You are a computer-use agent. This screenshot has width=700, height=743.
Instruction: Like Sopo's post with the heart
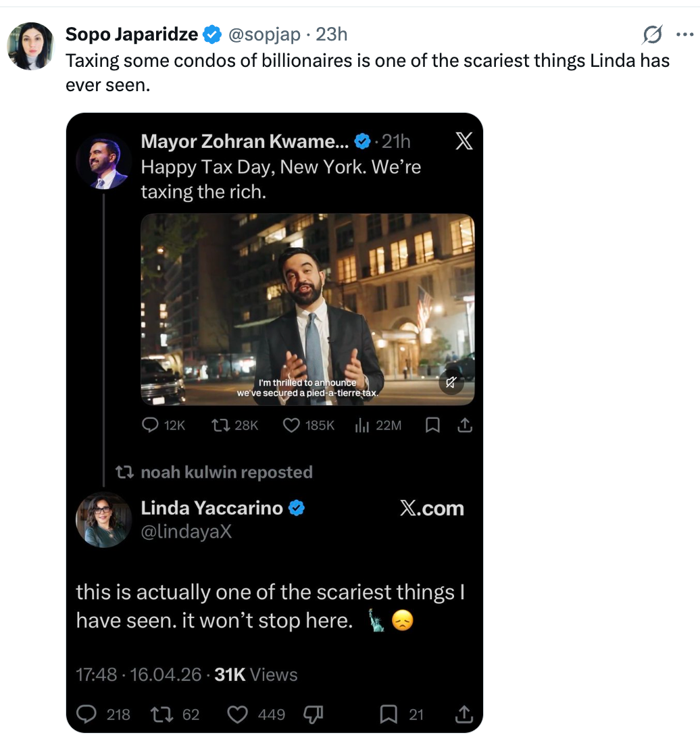237,714
